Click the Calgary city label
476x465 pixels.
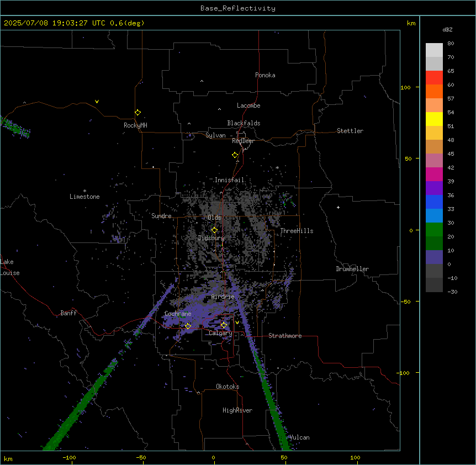pos(221,333)
